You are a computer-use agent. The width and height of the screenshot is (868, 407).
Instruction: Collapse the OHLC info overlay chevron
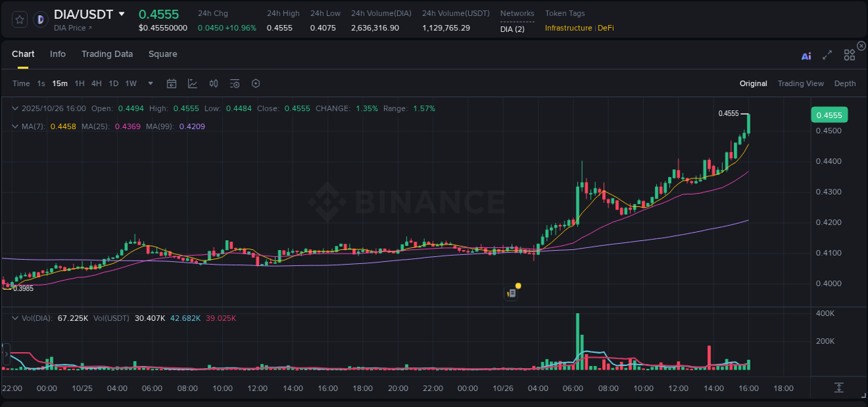pos(15,108)
